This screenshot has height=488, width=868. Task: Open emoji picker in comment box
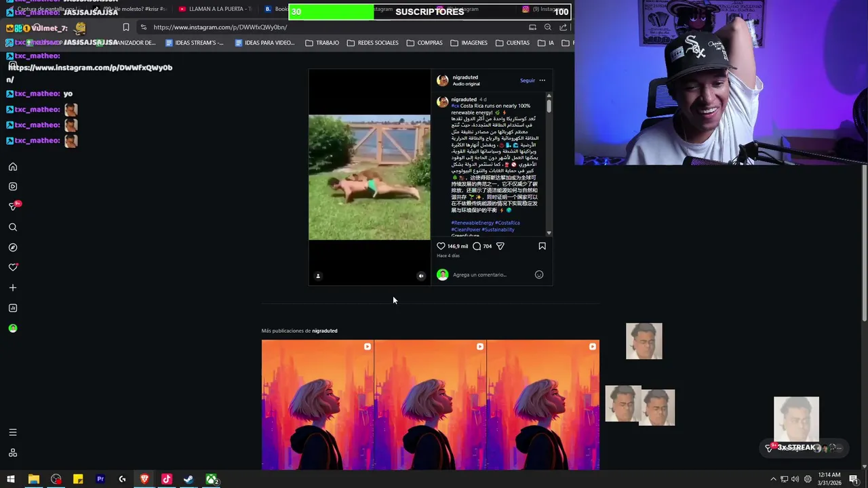539,274
